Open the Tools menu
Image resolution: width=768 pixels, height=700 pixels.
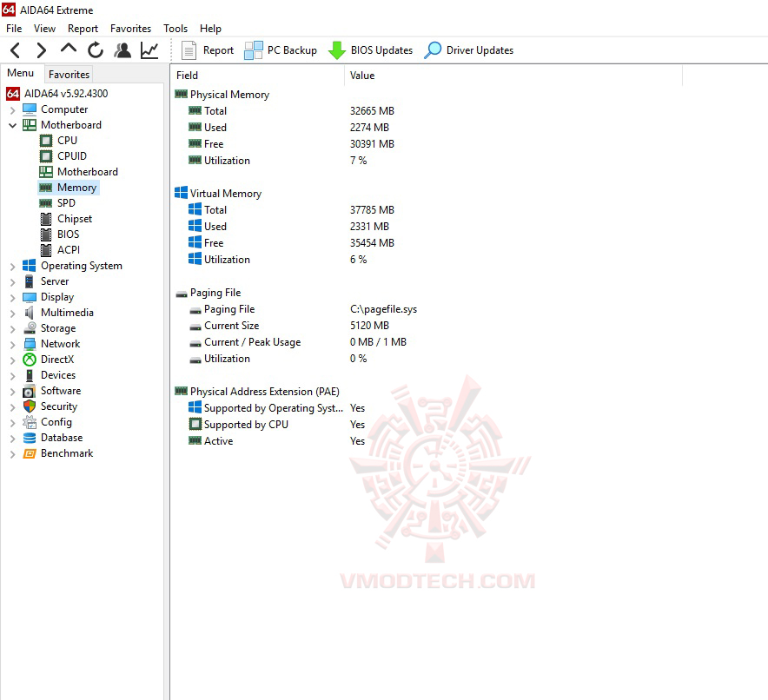click(175, 29)
